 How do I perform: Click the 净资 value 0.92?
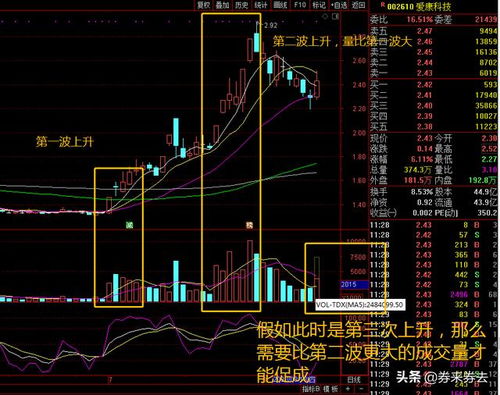[424, 202]
